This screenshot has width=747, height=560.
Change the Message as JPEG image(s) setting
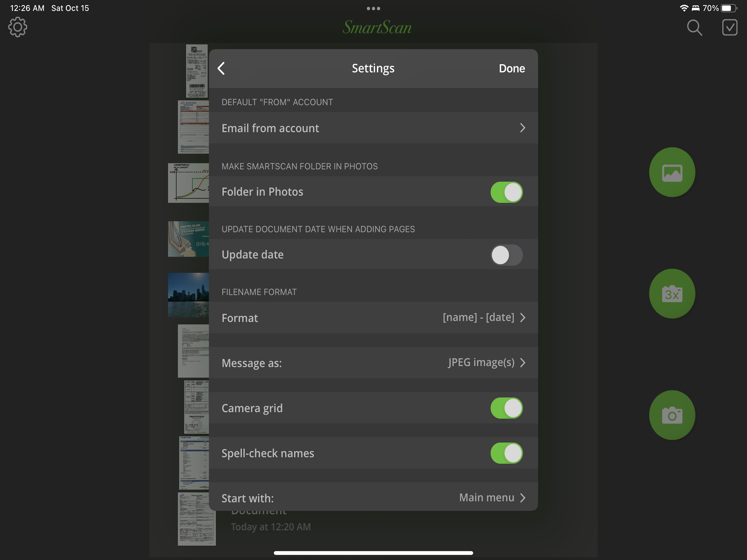pyautogui.click(x=373, y=363)
